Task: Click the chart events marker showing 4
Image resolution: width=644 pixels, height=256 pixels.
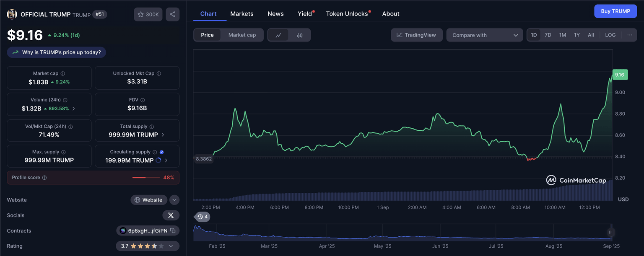Action: (203, 217)
